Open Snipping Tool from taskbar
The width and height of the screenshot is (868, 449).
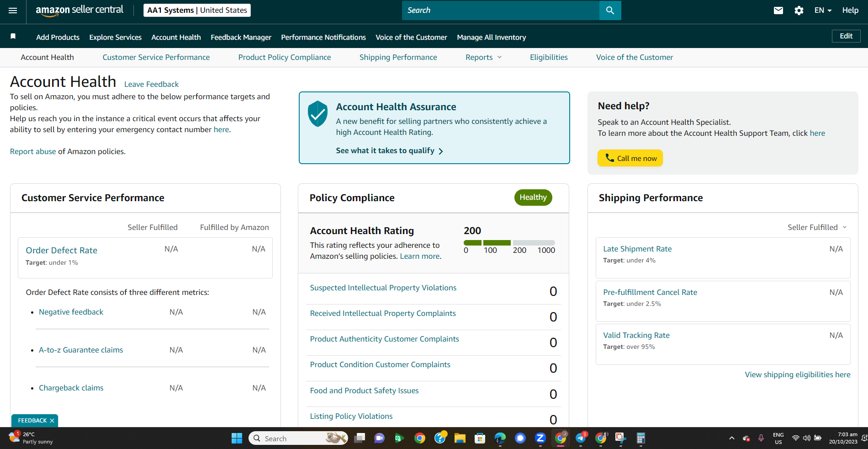tap(620, 438)
